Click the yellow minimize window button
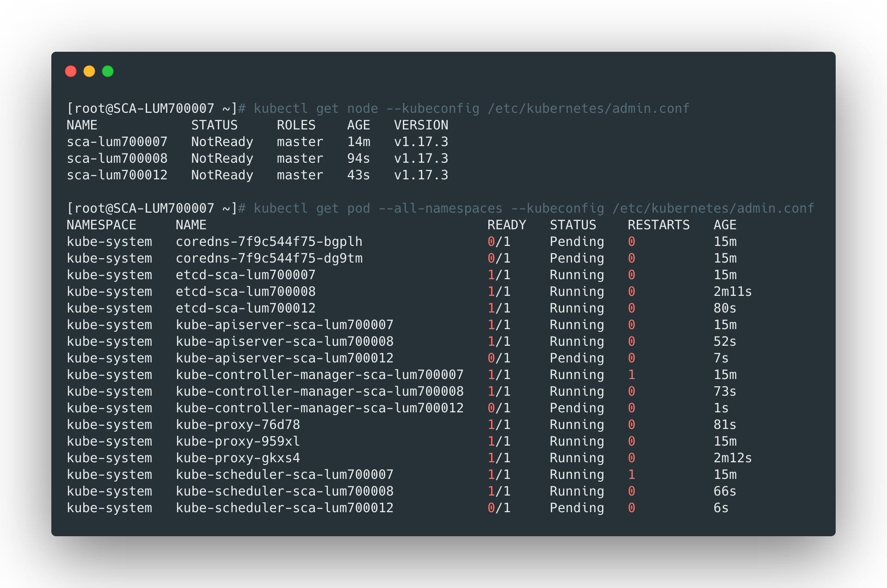The height and width of the screenshot is (588, 887). (x=89, y=71)
